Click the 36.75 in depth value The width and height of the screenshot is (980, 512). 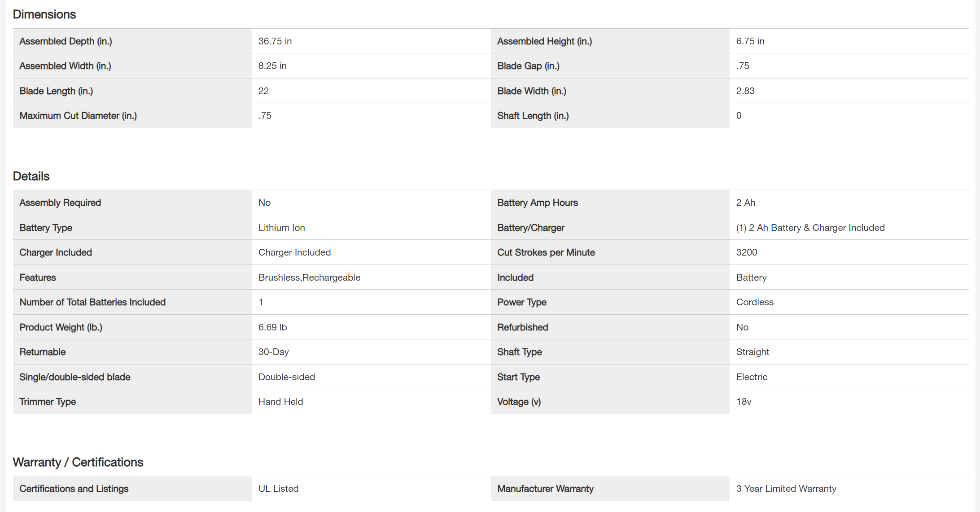coord(275,41)
